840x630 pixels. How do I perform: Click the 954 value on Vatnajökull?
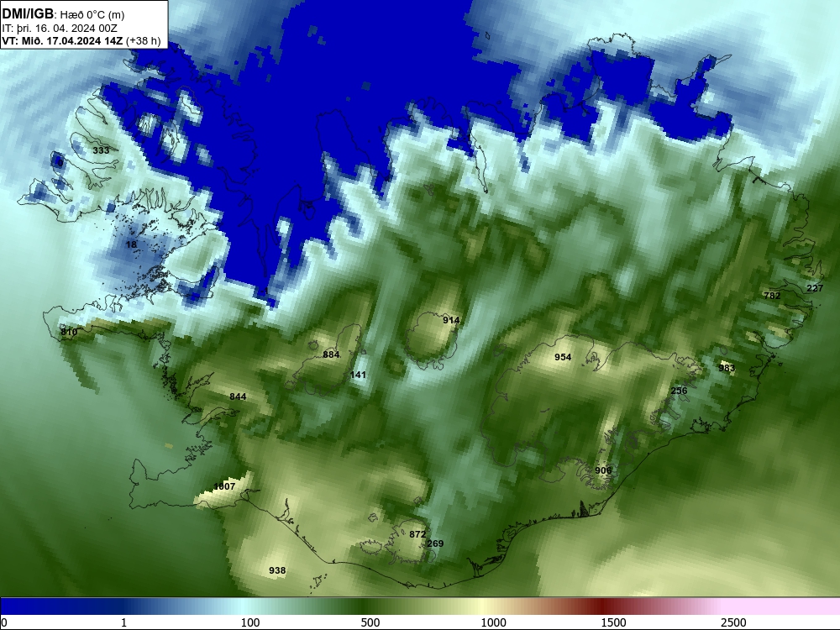tap(563, 357)
